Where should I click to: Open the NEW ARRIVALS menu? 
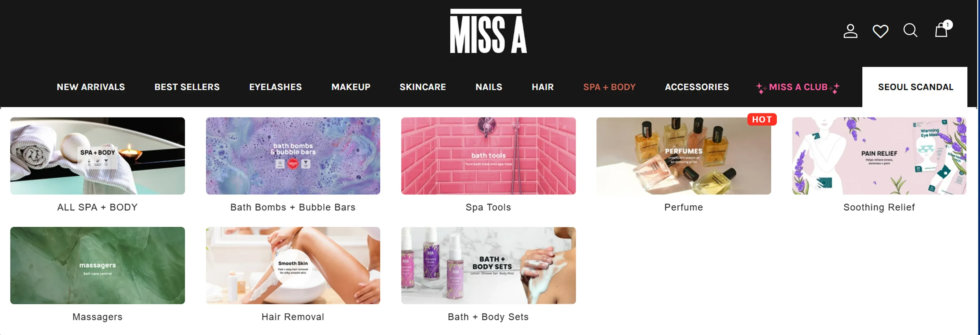point(91,87)
